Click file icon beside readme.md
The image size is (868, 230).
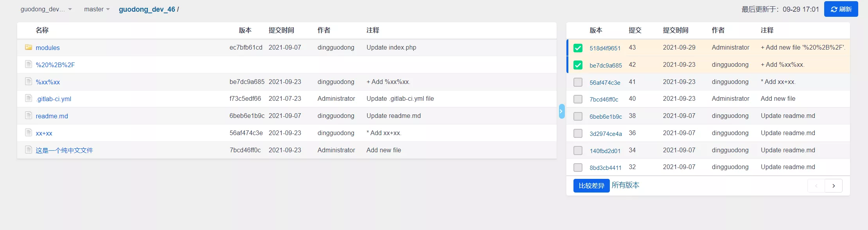click(29, 115)
